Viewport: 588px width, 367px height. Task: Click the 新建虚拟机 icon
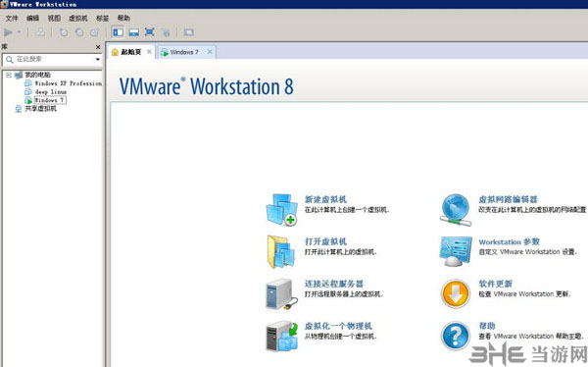281,210
